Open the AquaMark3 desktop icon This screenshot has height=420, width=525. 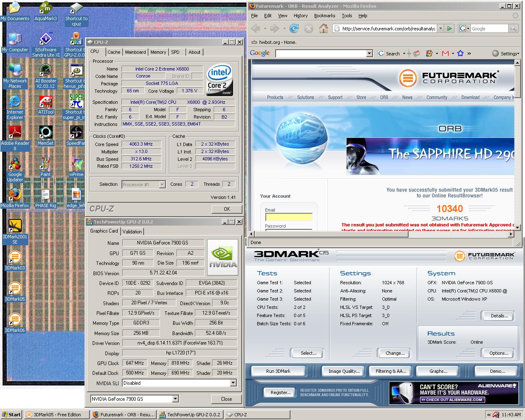46,11
